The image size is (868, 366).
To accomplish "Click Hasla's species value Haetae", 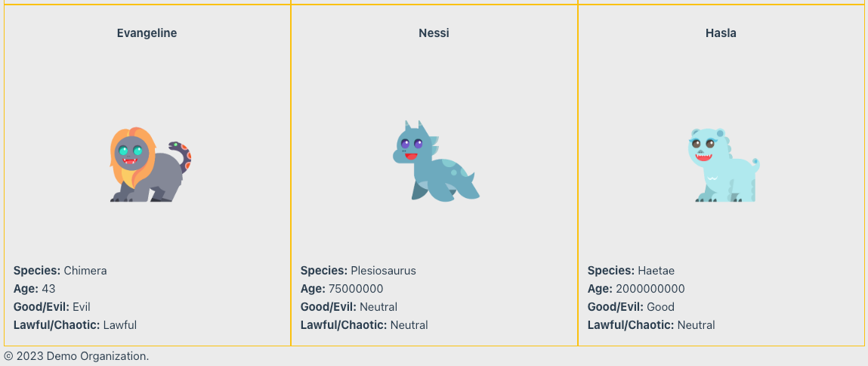I will coord(656,271).
